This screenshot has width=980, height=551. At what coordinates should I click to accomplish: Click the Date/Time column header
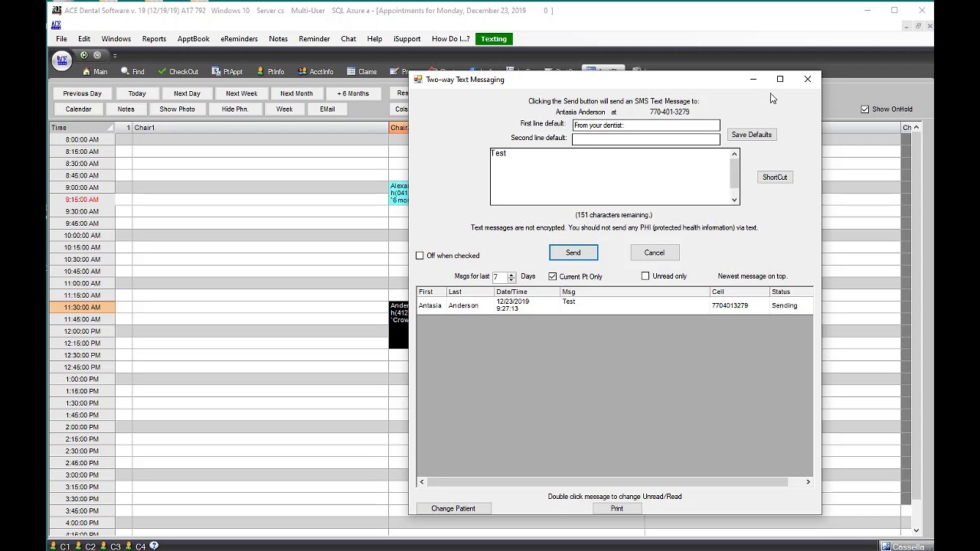(528, 292)
